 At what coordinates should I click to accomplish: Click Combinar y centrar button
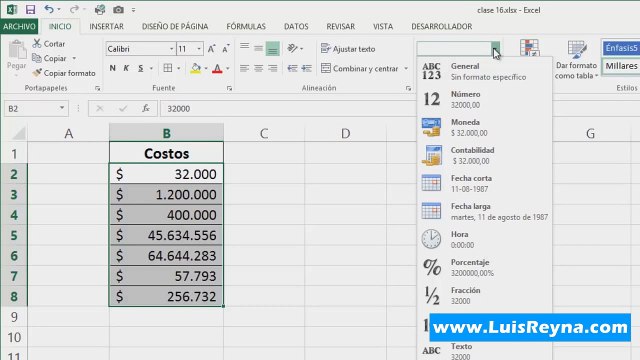[x=360, y=68]
